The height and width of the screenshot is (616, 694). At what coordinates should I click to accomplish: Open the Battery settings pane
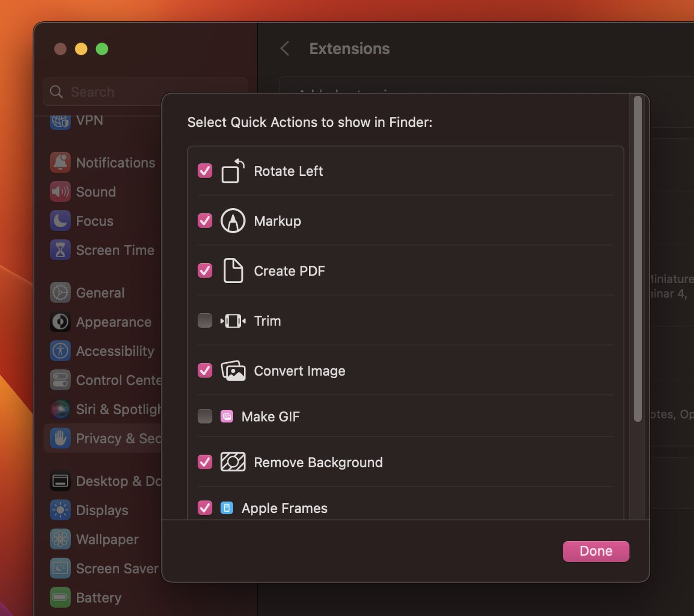click(98, 597)
